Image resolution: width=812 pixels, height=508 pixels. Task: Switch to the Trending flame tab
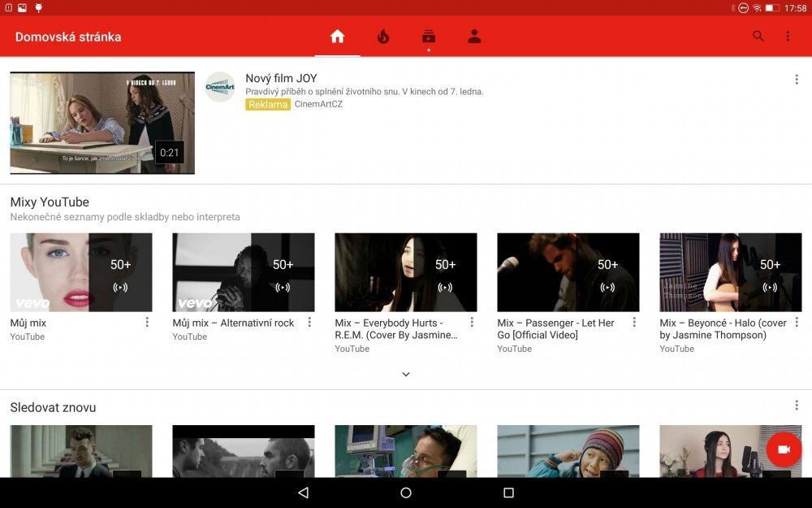click(x=383, y=37)
